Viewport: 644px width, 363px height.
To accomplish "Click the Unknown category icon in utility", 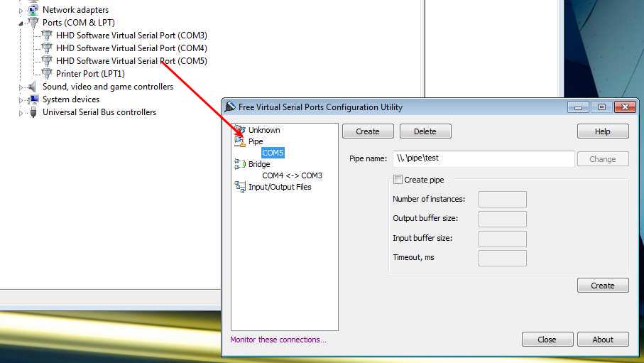I will [x=240, y=130].
